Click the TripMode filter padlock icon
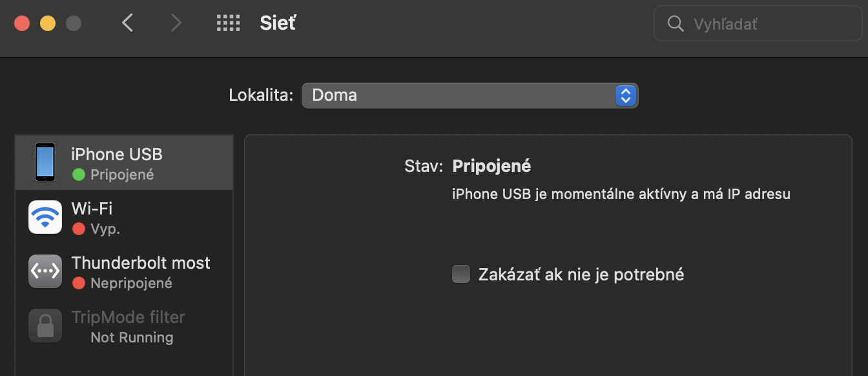Image resolution: width=868 pixels, height=376 pixels. tap(45, 326)
